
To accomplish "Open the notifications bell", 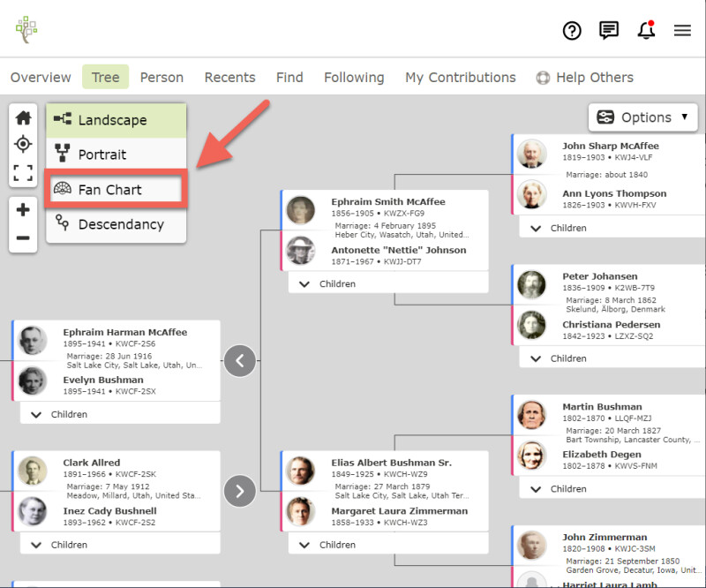I will 646,30.
